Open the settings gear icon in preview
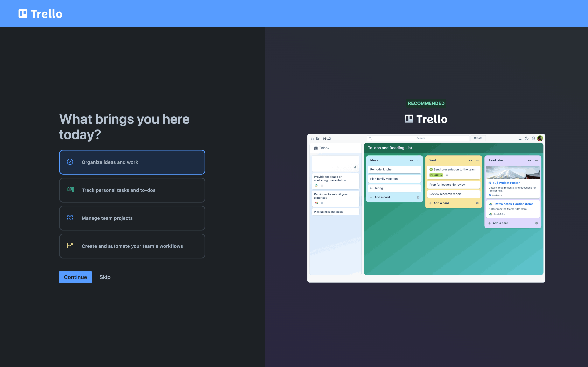Viewport: 588px width, 367px height. (x=533, y=138)
